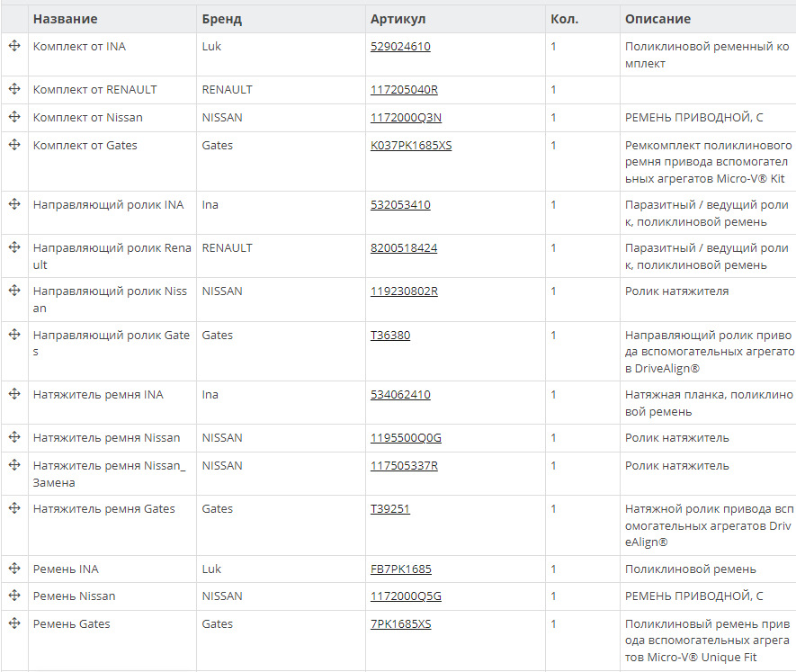
Task: Click the move handle for Комплект от RENAULT
Action: pos(14,89)
